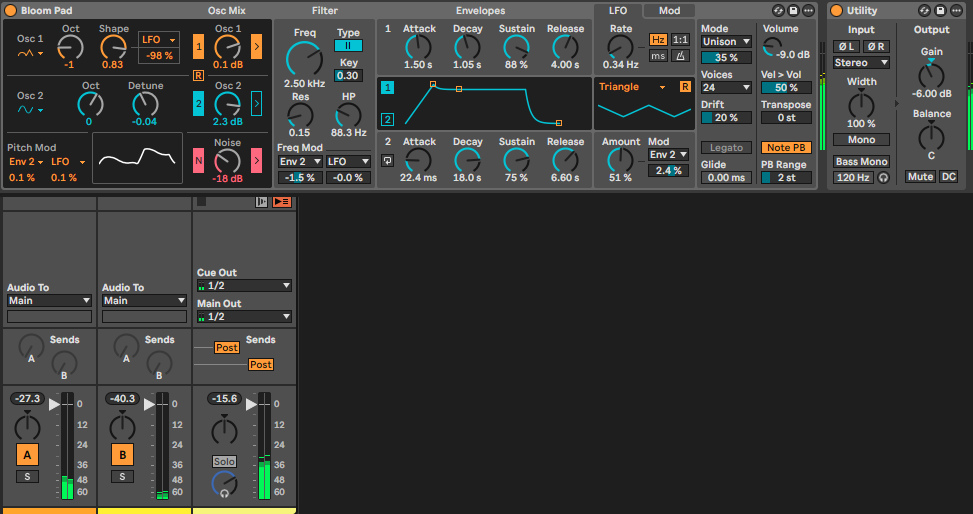
Task: Open Osc 1 waveform dropdown
Action: pyautogui.click(x=30, y=54)
